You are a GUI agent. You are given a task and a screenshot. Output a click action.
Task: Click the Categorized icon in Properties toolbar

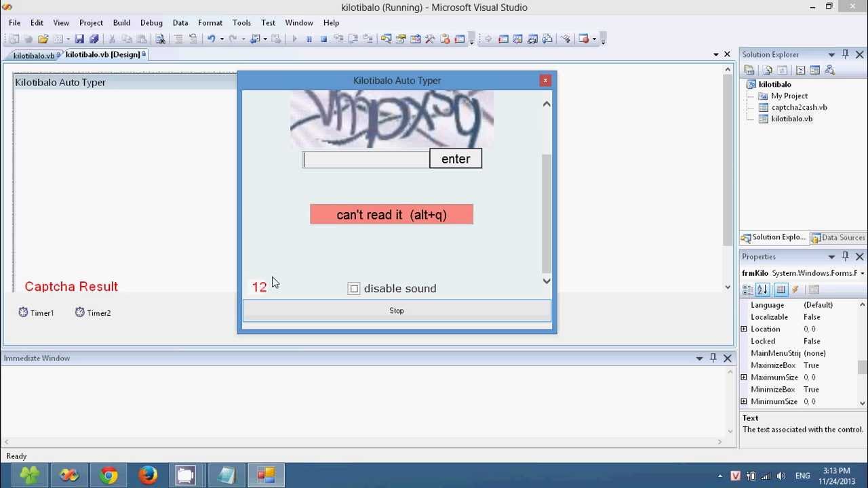(748, 289)
